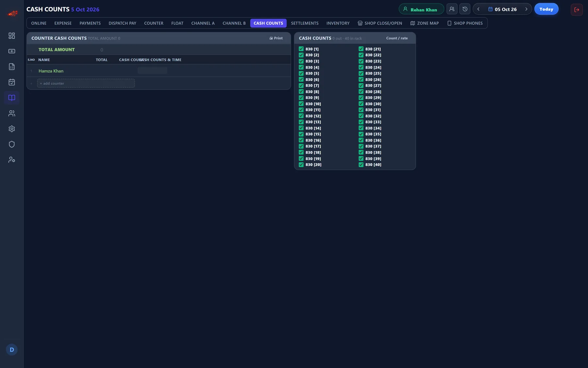Open the dashboard grid icon in sidebar

click(x=12, y=36)
